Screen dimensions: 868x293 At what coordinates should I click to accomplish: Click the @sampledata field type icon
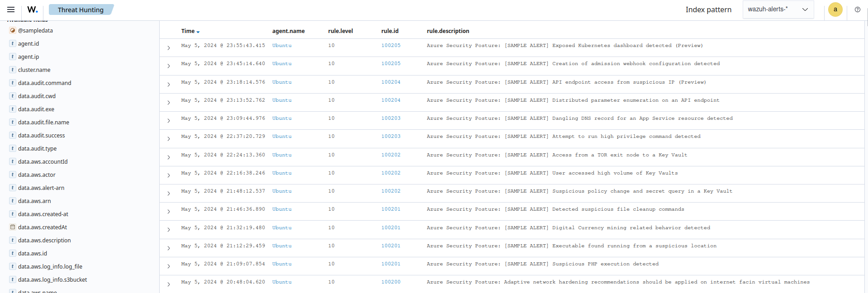point(13,31)
